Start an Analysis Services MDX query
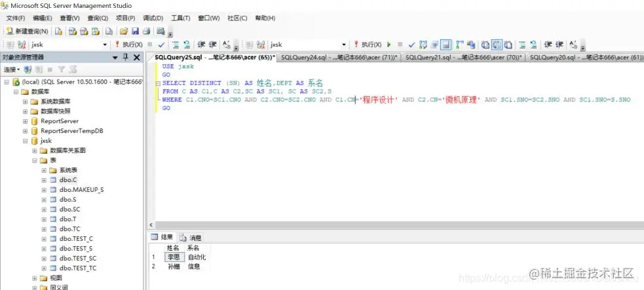Viewport: 644px width, 290px height. click(x=73, y=31)
